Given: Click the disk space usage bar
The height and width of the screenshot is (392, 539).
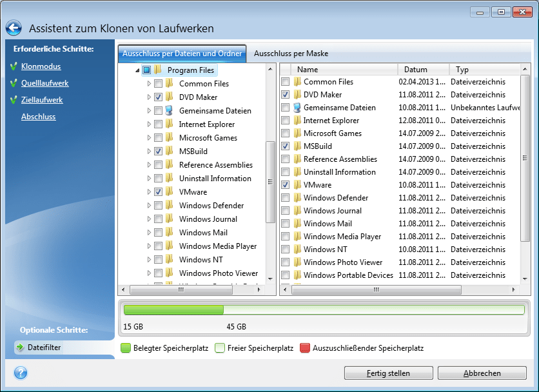Looking at the screenshot, I should [x=324, y=310].
